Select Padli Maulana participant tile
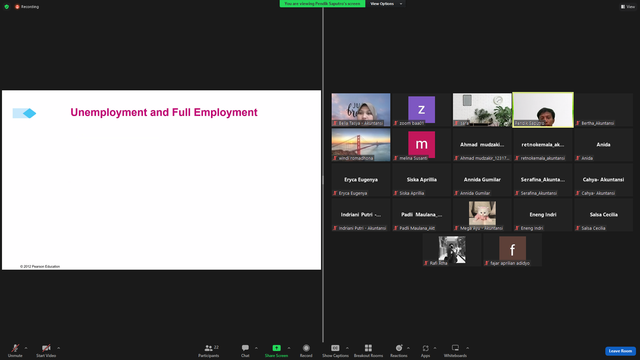 pos(421,215)
